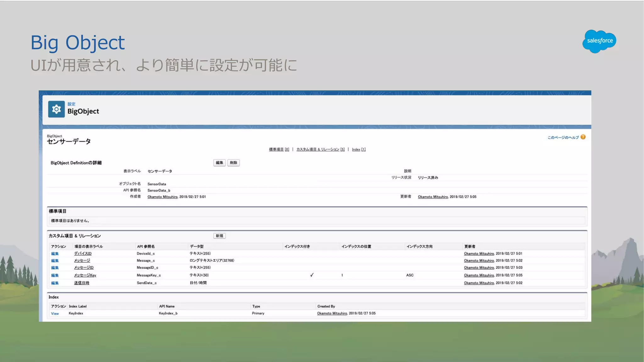Image resolution: width=644 pixels, height=362 pixels.
Task: Click the Salesforce cloud logo
Action: tap(599, 41)
